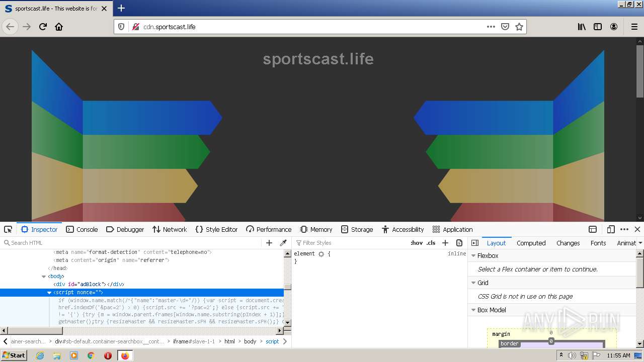Viewport: 644px width, 362px height.
Task: Save page to Pocket
Action: [505, 27]
